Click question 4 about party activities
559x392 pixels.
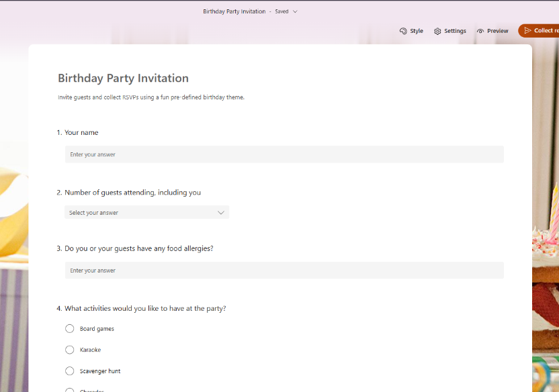pos(142,308)
